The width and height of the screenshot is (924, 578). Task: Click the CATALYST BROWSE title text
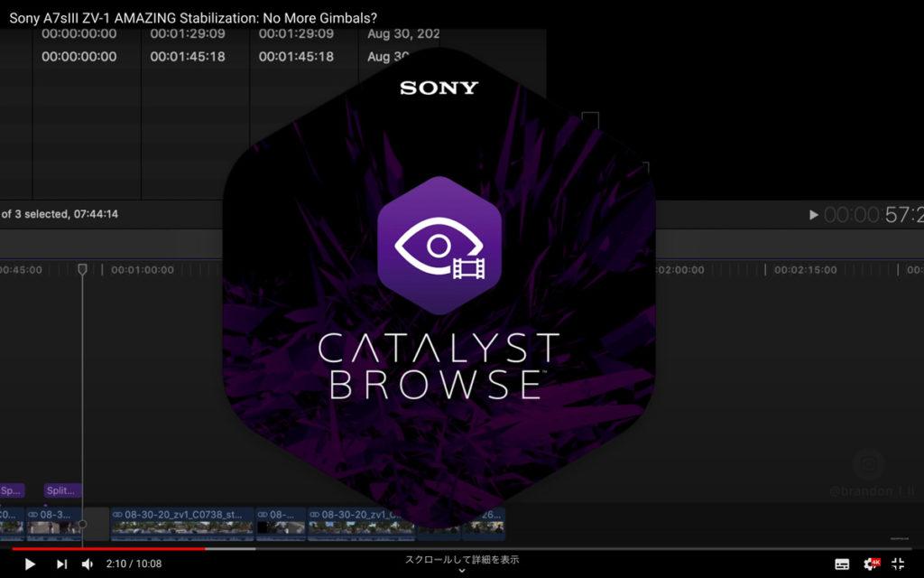click(439, 365)
